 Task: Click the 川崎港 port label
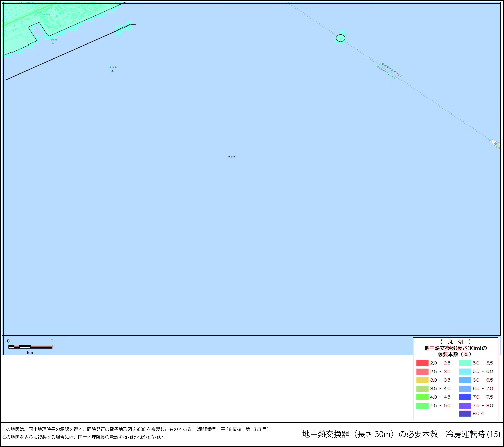pyautogui.click(x=53, y=40)
